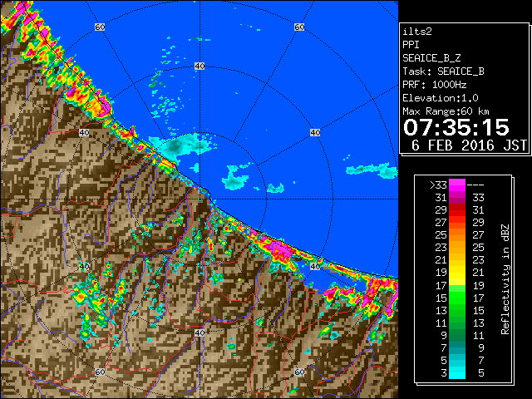Screen dimensions: 532x399
Task: Select the 'Task: SEAICE_B' line
Action: pyautogui.click(x=443, y=71)
